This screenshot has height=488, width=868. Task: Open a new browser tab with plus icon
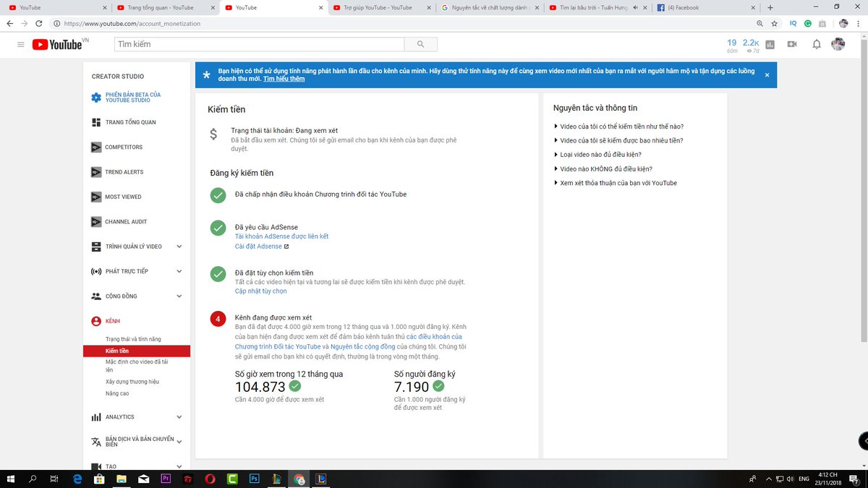pyautogui.click(x=770, y=7)
